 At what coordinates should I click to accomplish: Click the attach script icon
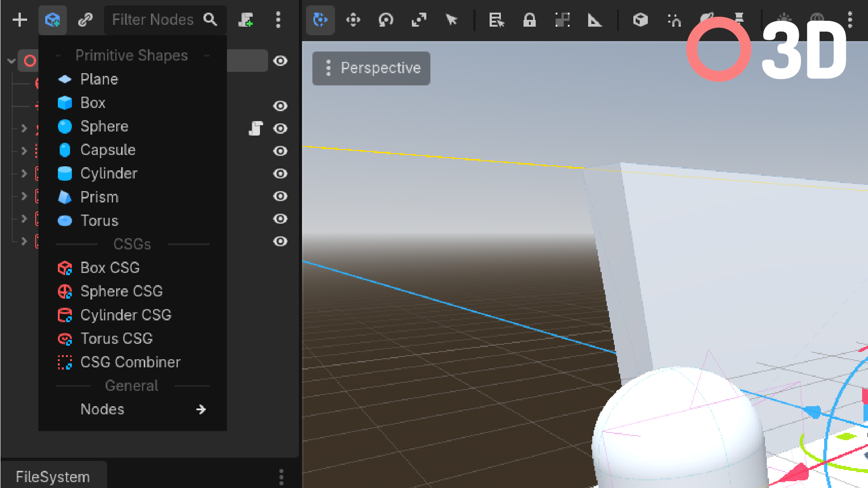click(x=245, y=20)
